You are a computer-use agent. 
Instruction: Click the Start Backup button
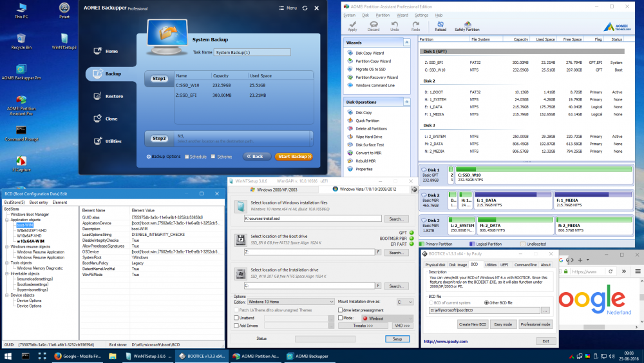point(294,157)
